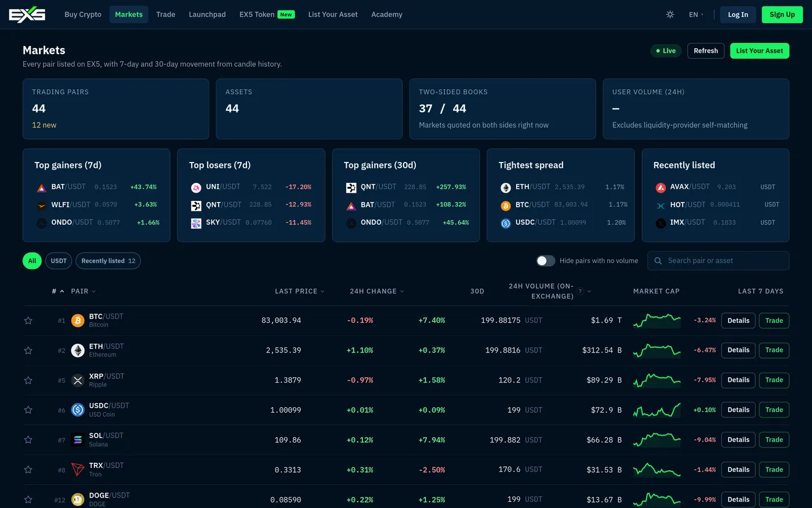This screenshot has width=812, height=508.
Task: Open the AVAX/USDT icon in Recently listed
Action: [661, 188]
